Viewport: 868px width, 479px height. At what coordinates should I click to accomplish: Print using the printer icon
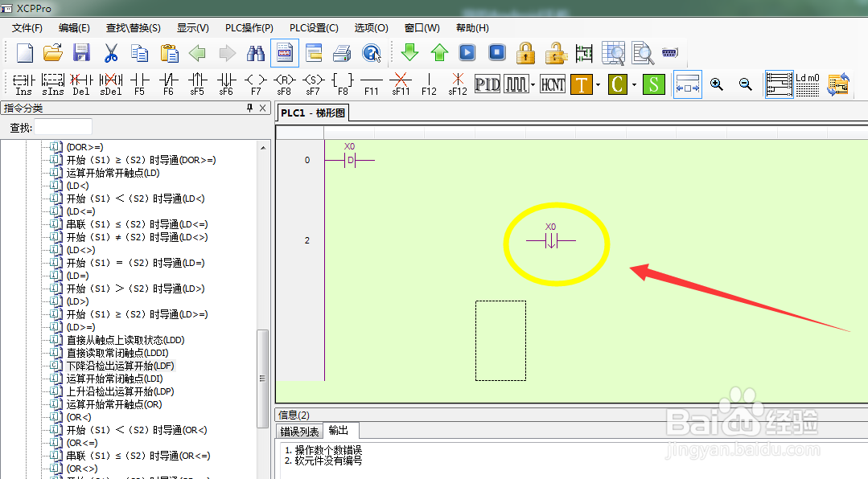[342, 53]
